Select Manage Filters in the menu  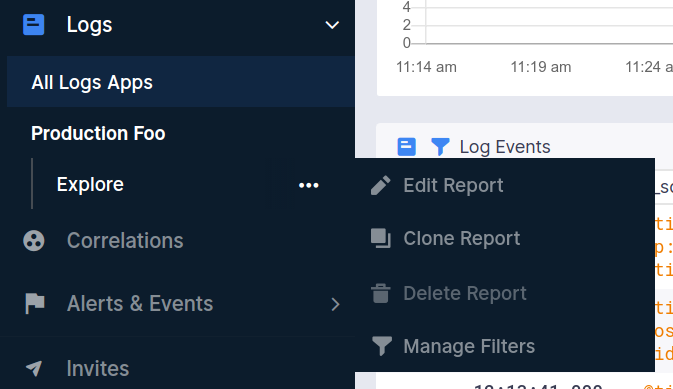pyautogui.click(x=469, y=346)
